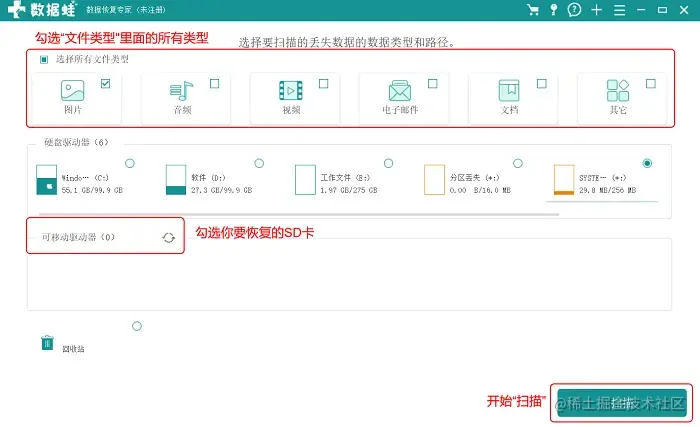Click the 文档 document type icon
The height and width of the screenshot is (427, 700).
pyautogui.click(x=509, y=90)
